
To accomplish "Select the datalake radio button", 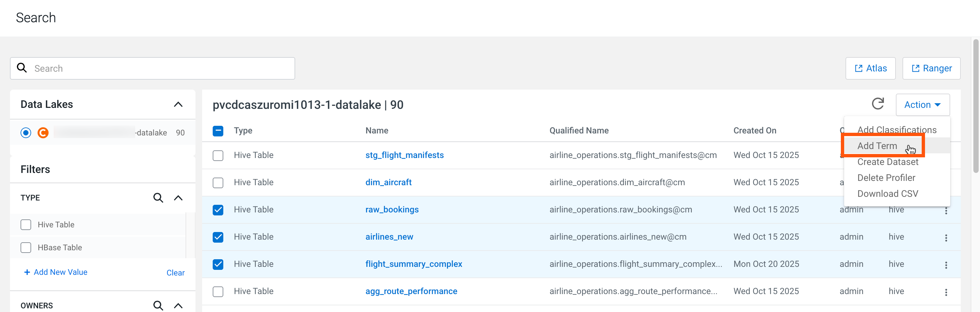I will tap(26, 132).
